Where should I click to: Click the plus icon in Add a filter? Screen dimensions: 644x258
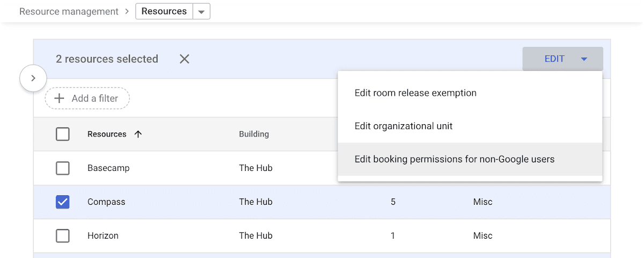point(60,98)
